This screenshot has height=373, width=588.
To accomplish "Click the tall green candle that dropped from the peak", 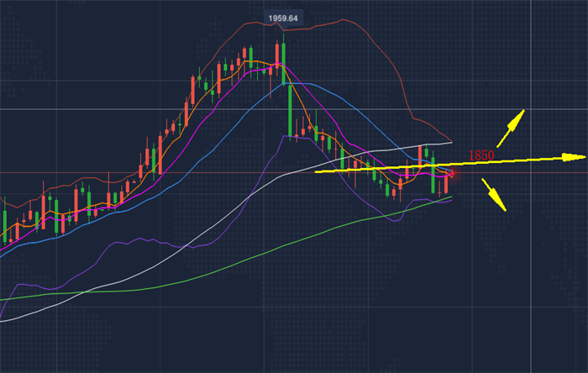I will 291,111.
